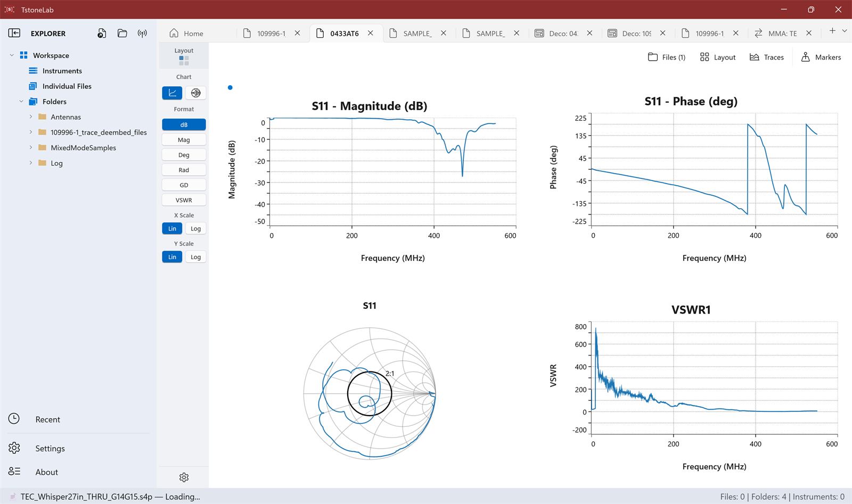Screen dimensions: 852x504
Task: Expand the Log folder
Action: tap(31, 163)
